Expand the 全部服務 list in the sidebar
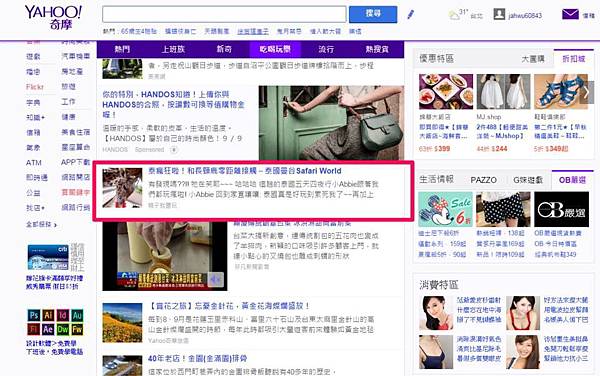 (41, 225)
